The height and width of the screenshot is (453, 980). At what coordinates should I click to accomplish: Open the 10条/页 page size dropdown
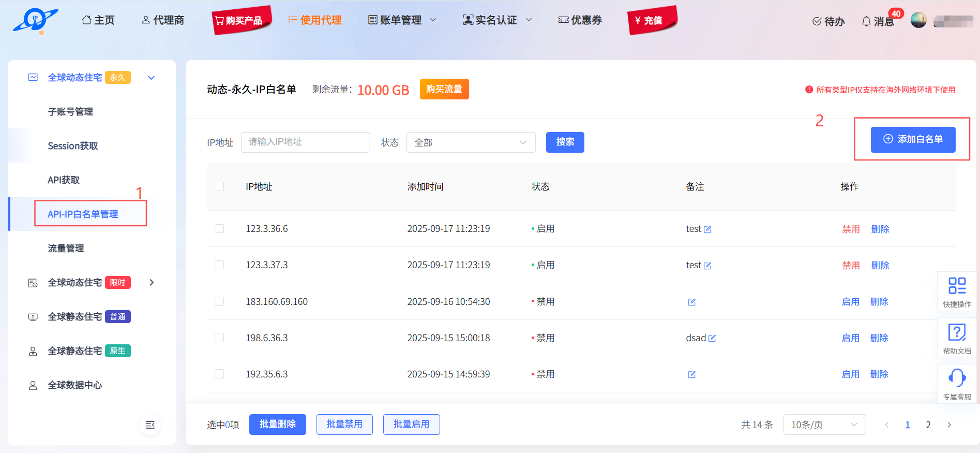824,425
